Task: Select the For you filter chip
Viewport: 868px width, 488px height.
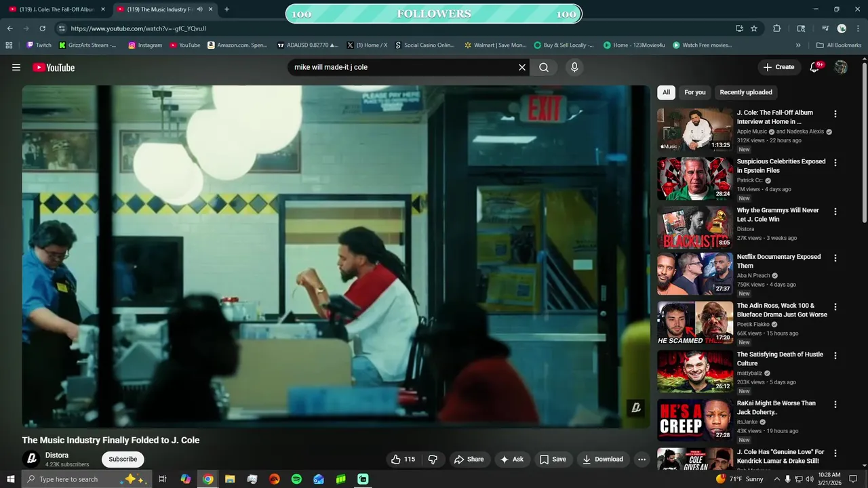Action: tap(695, 92)
